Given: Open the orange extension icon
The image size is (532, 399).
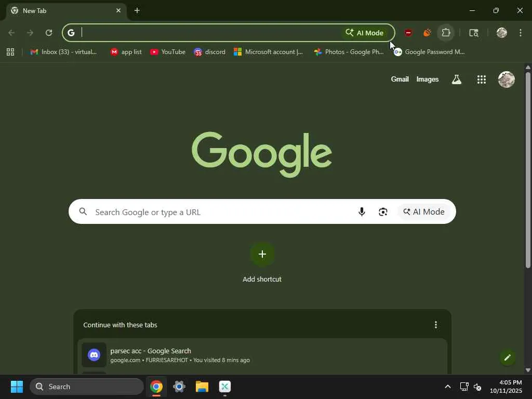Looking at the screenshot, I should click(427, 33).
